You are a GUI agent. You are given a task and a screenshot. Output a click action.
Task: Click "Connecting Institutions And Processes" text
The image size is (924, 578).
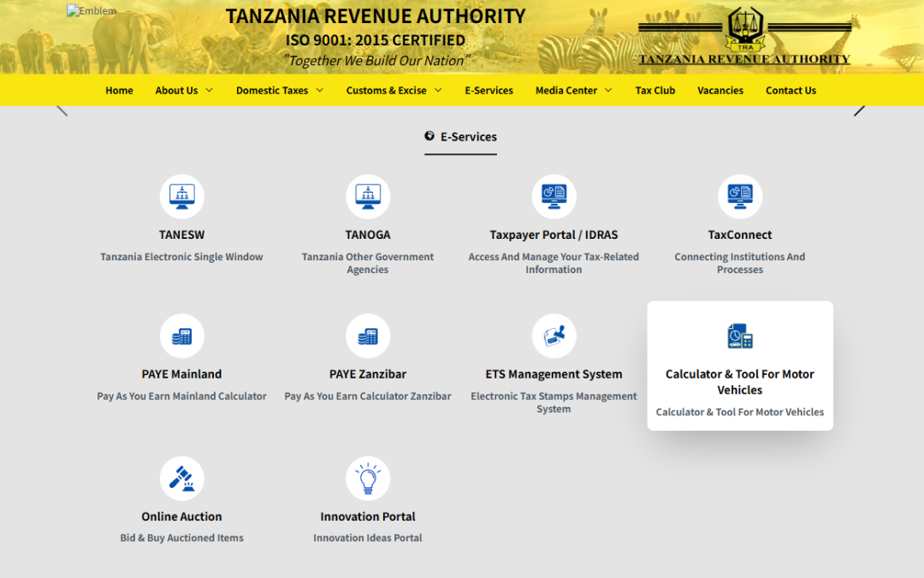point(740,263)
